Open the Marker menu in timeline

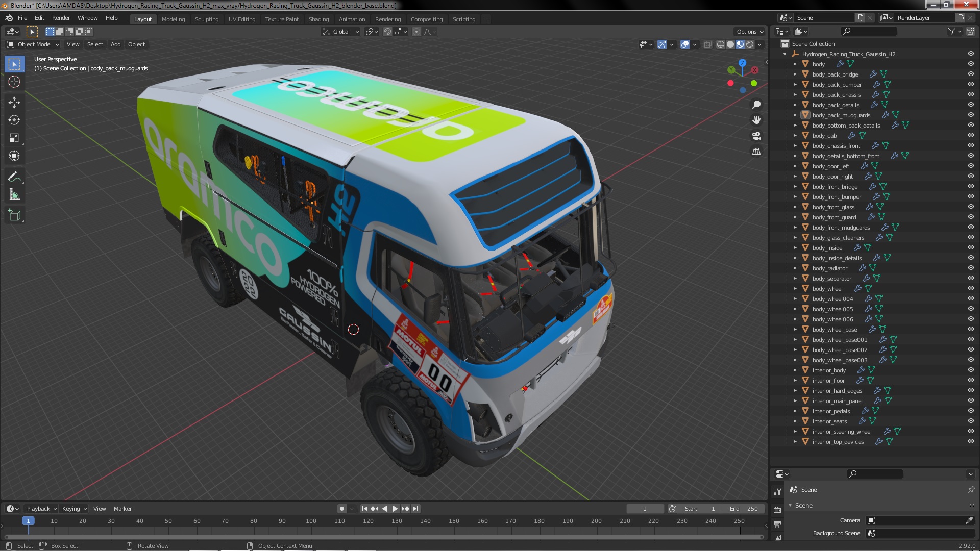(122, 509)
